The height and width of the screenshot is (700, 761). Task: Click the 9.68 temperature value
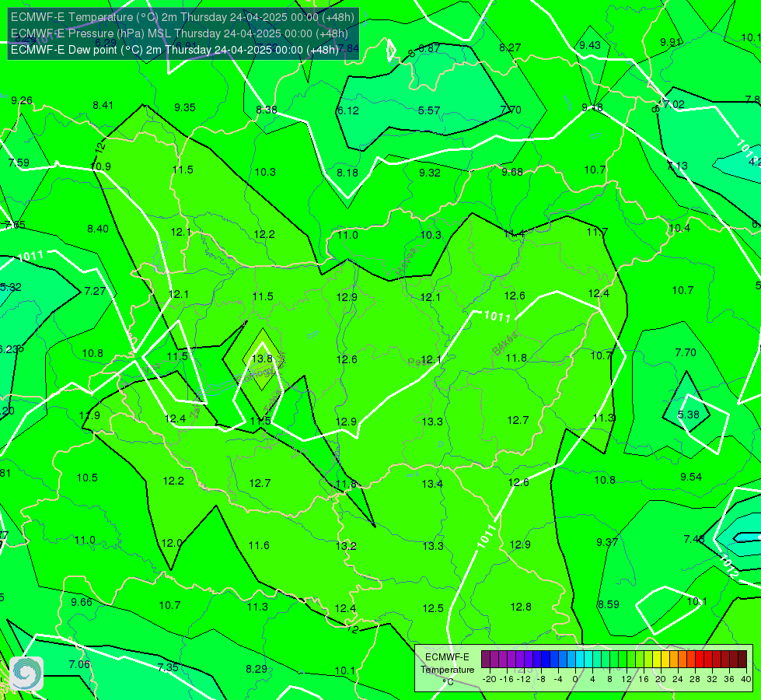[512, 173]
